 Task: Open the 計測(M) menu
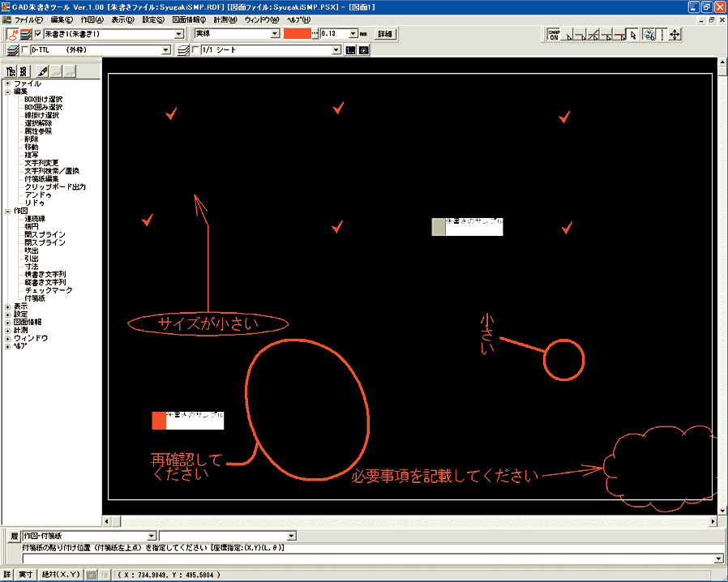coord(225,20)
